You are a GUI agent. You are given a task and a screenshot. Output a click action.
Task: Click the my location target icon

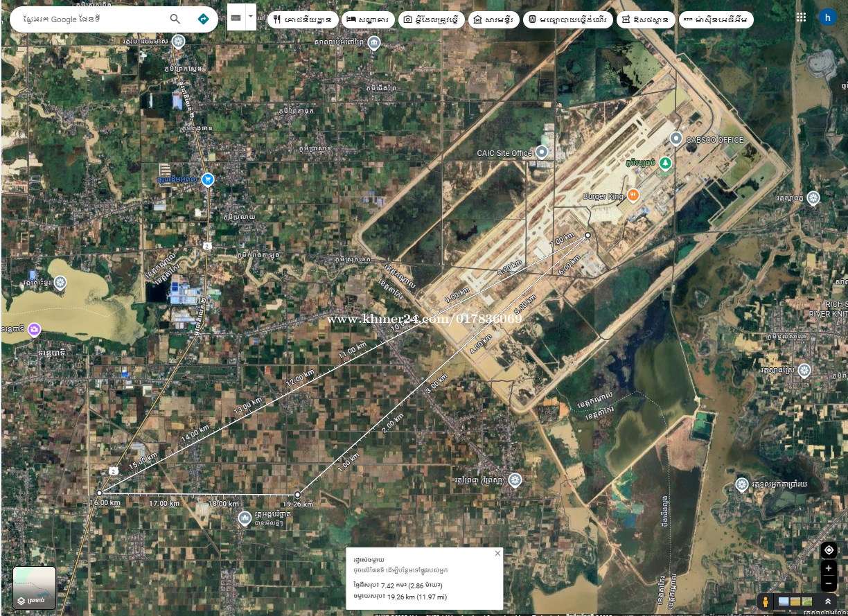point(829,551)
